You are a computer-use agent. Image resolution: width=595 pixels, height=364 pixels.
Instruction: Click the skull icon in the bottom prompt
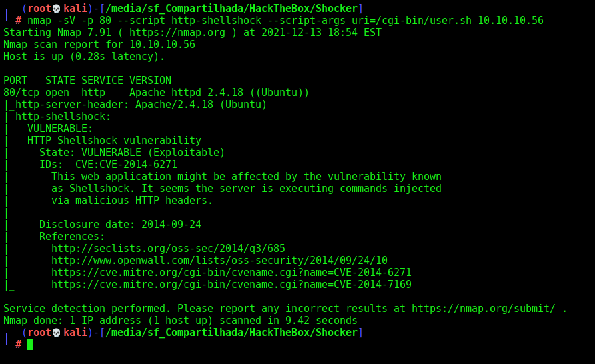[x=57, y=333]
